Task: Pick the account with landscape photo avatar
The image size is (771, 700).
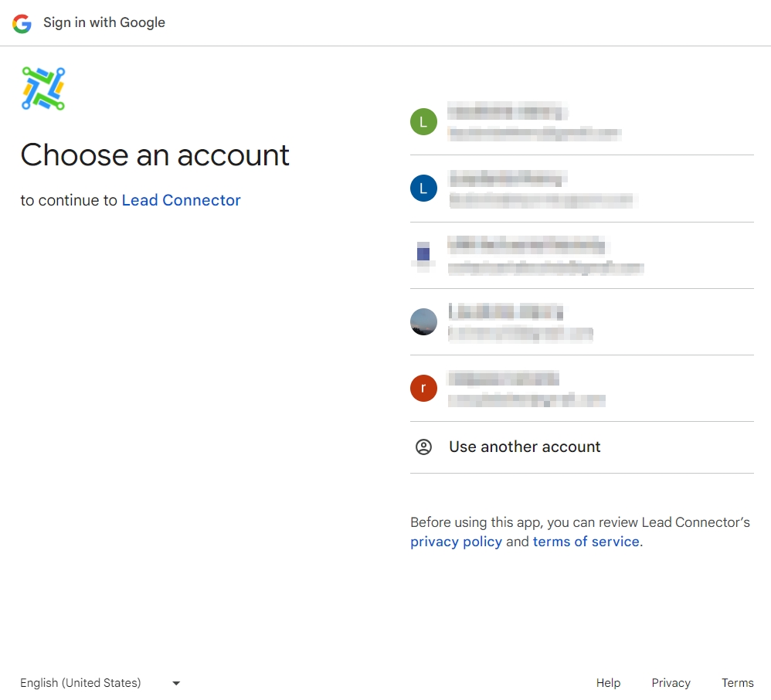Action: 423,321
